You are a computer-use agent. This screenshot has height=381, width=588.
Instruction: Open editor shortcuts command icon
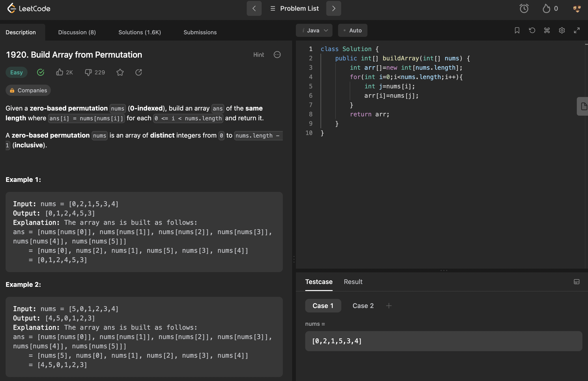click(x=547, y=30)
